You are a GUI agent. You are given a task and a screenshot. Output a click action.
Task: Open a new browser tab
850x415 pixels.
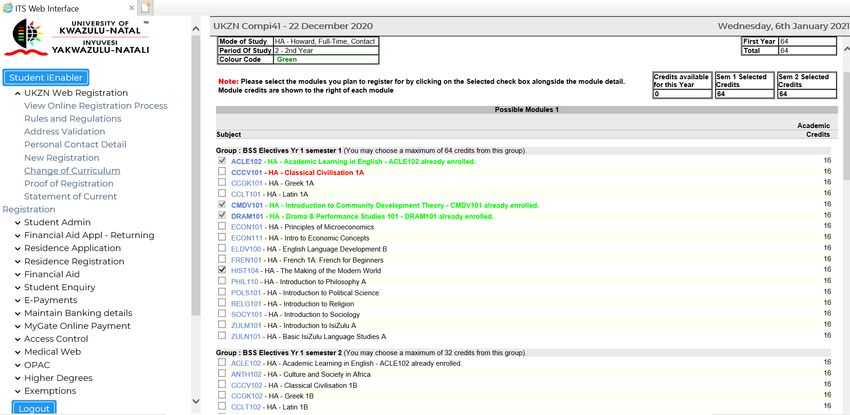tap(146, 8)
